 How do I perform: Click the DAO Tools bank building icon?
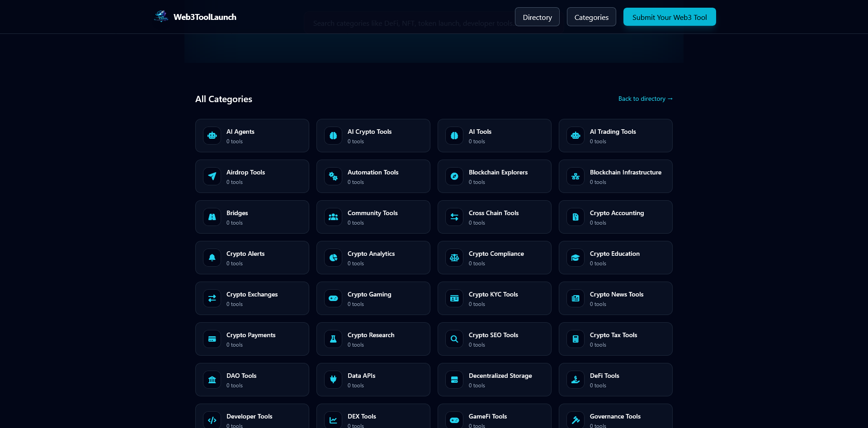point(212,380)
